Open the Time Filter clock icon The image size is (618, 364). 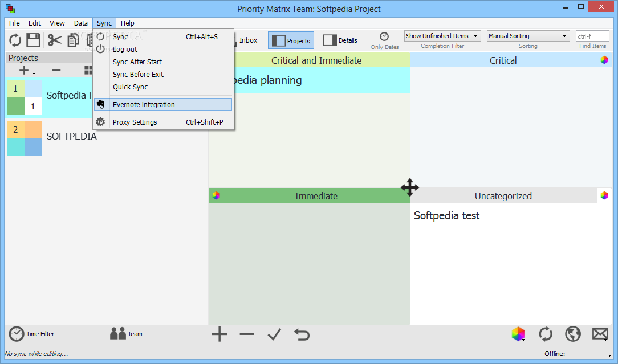[17, 334]
